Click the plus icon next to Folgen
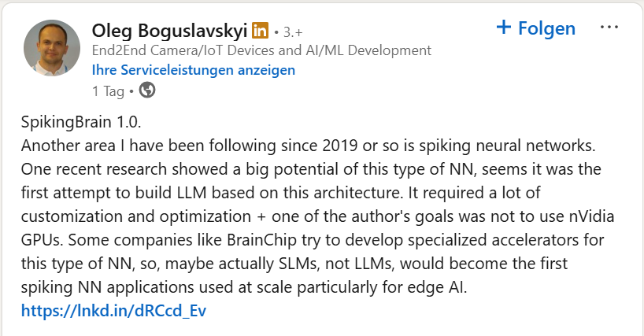Image resolution: width=644 pixels, height=336 pixels. pos(504,28)
